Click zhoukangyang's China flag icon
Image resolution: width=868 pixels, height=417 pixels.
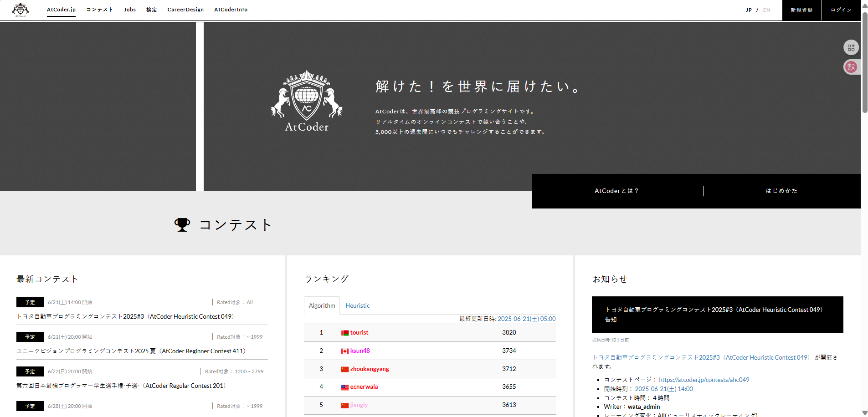[x=345, y=369]
